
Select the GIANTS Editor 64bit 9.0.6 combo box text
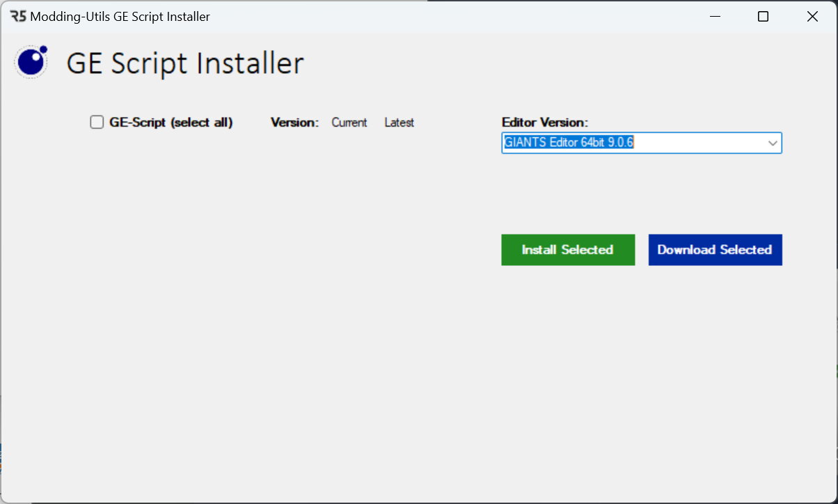[569, 143]
